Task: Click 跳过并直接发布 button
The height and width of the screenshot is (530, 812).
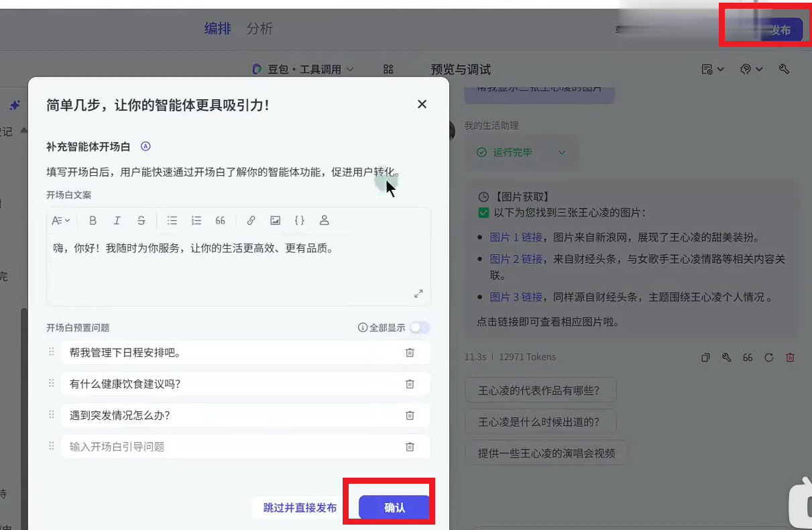Action: click(300, 508)
